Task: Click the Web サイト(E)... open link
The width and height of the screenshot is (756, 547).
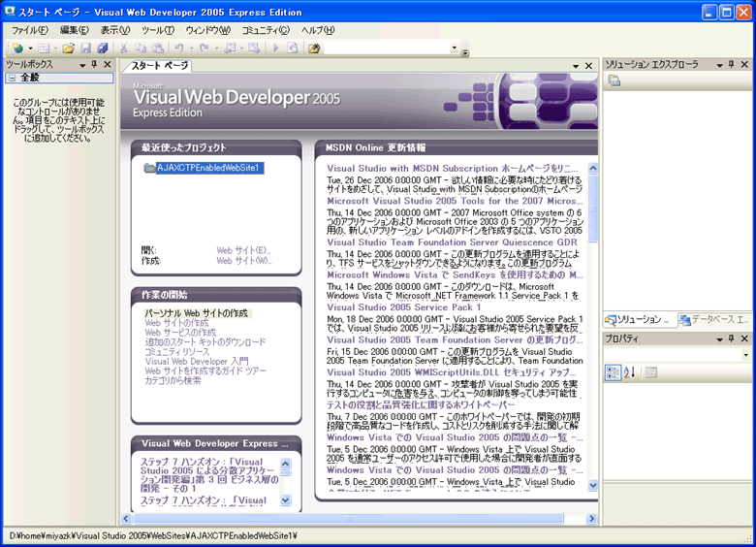Action: tap(243, 250)
